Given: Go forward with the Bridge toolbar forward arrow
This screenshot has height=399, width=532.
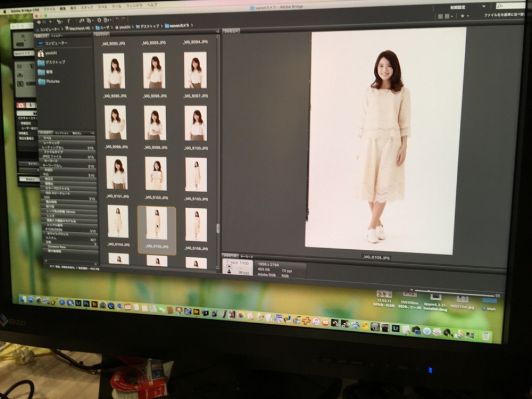Looking at the screenshot, I should click(x=45, y=22).
